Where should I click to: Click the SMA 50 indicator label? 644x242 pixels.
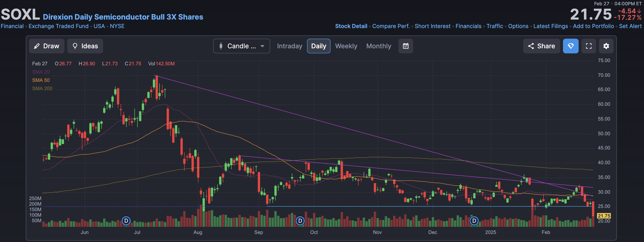pos(41,80)
